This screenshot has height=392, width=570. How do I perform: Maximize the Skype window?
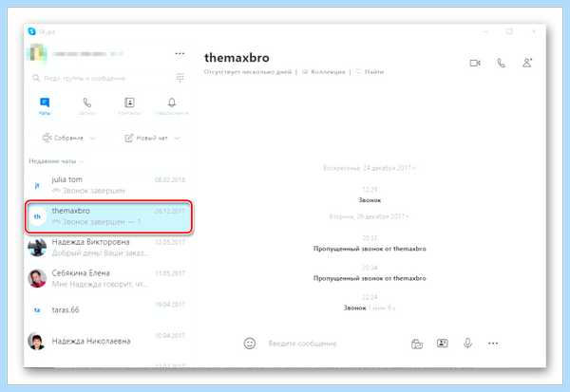pyautogui.click(x=509, y=31)
